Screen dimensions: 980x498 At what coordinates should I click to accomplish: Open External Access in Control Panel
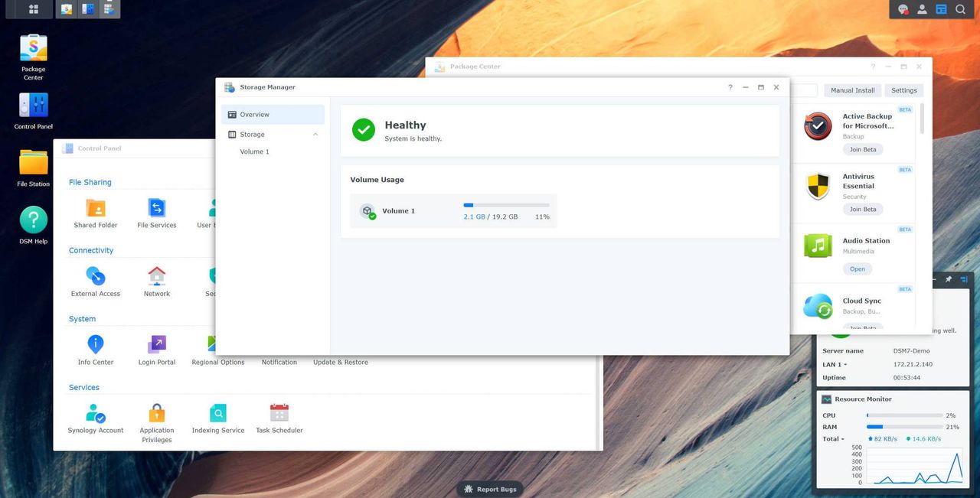(96, 282)
